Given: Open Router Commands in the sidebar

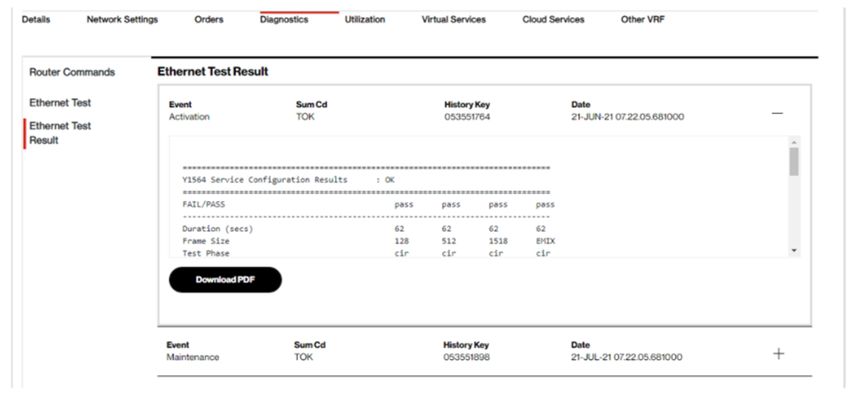Looking at the screenshot, I should (x=72, y=72).
